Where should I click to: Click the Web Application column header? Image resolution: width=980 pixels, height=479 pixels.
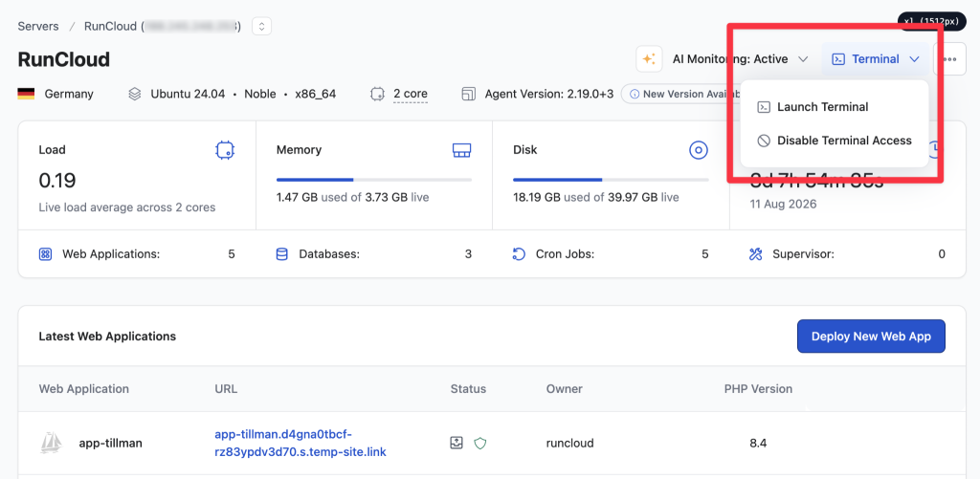tap(84, 389)
